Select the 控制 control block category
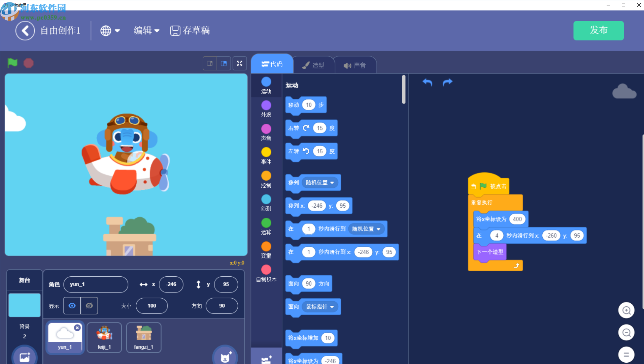 tap(266, 180)
